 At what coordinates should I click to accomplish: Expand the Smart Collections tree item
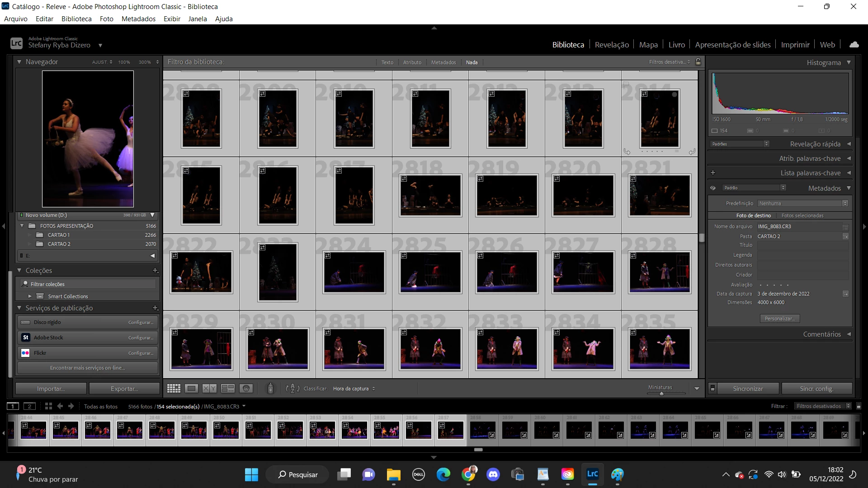(x=30, y=296)
